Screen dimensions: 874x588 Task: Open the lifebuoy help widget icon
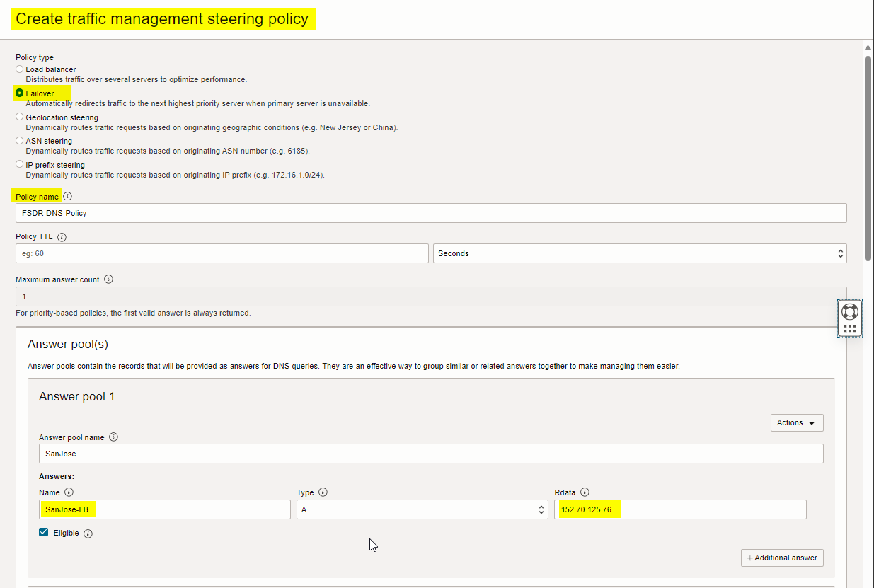pos(850,311)
